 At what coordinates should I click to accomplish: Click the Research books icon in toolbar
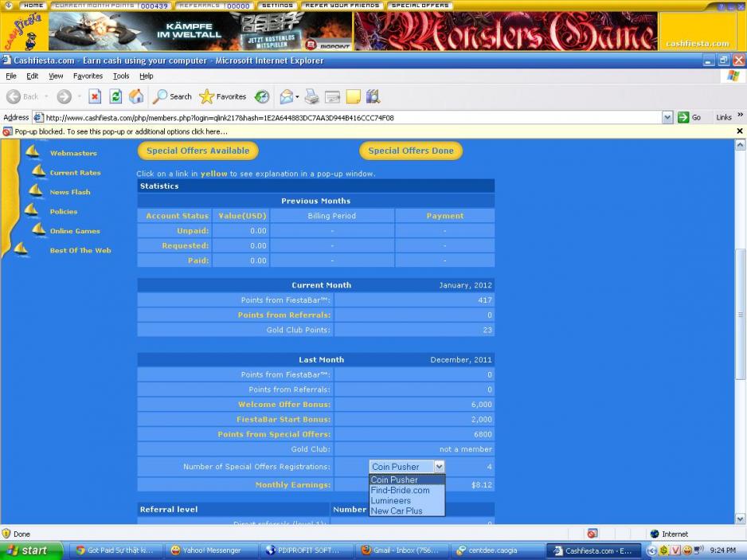click(373, 96)
